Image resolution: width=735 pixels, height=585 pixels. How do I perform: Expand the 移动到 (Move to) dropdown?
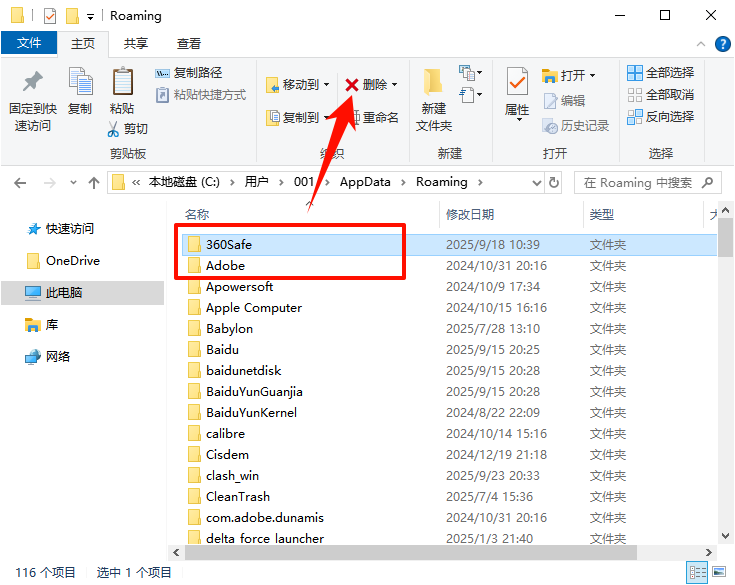click(326, 85)
